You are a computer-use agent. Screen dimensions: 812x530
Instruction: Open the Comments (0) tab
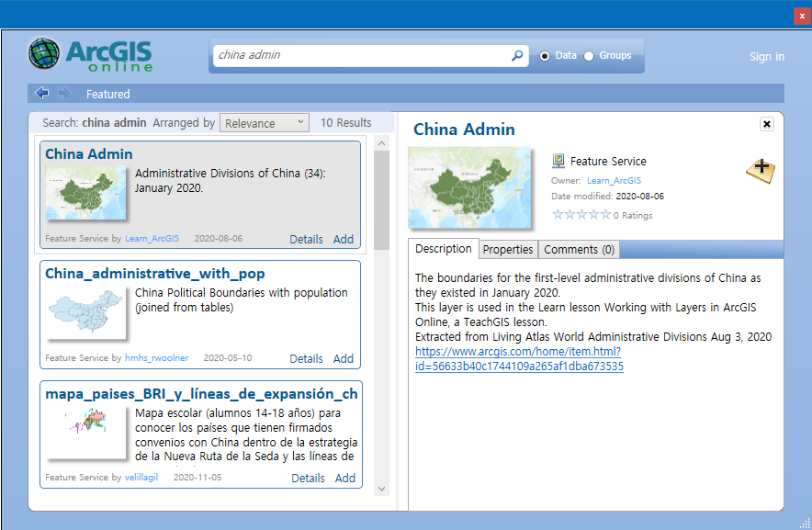[x=579, y=249]
